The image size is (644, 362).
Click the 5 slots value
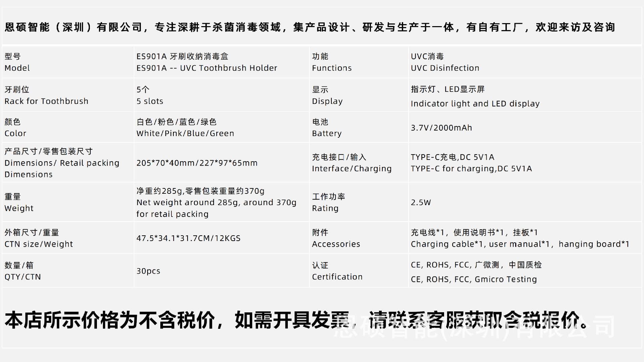[150, 101]
